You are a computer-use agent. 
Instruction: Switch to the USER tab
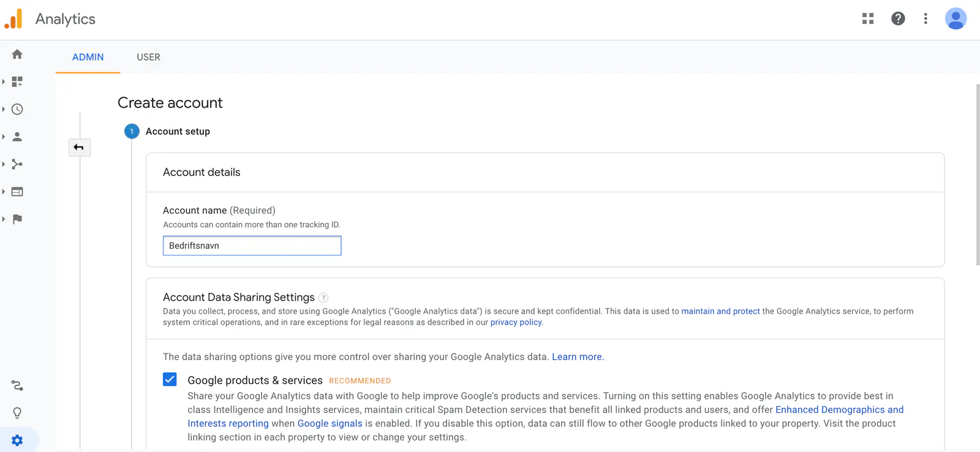pyautogui.click(x=148, y=57)
